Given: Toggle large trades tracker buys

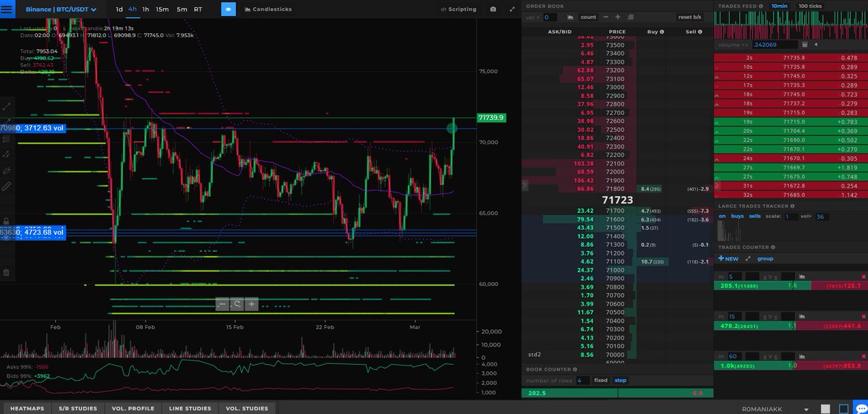Looking at the screenshot, I should (x=738, y=216).
